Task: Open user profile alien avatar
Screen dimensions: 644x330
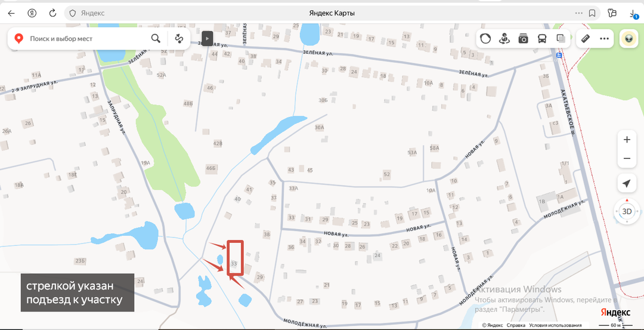Action: 628,39
